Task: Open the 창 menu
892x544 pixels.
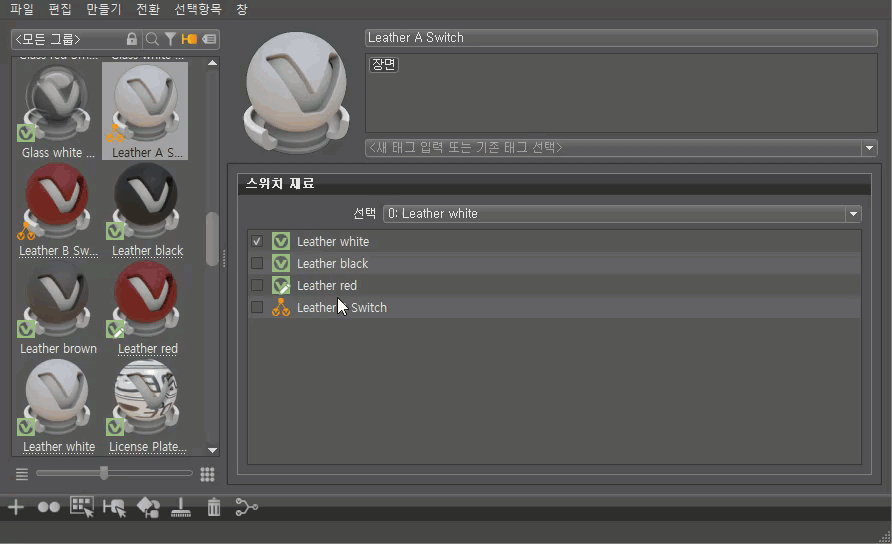Action: click(242, 9)
